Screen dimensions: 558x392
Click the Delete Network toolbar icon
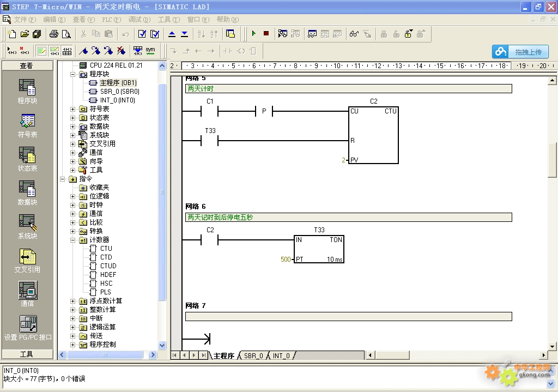pyautogui.click(x=25, y=51)
